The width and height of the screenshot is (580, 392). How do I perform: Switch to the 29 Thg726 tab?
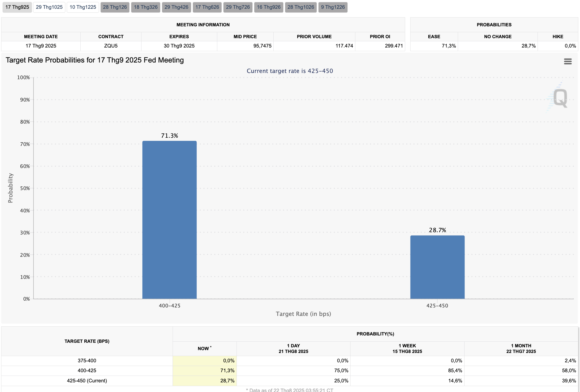pos(238,7)
